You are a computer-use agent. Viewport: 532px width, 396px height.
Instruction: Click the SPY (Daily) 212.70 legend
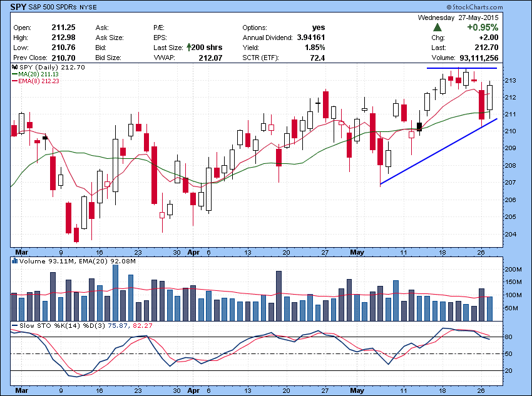tap(52, 67)
